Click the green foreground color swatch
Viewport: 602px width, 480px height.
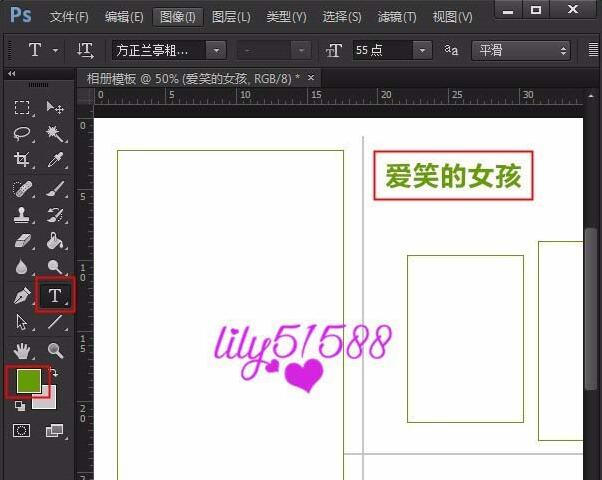pyautogui.click(x=28, y=381)
